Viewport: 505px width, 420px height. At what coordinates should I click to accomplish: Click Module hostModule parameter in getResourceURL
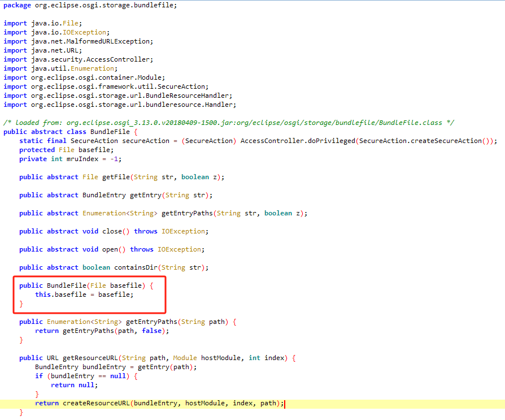(x=207, y=357)
